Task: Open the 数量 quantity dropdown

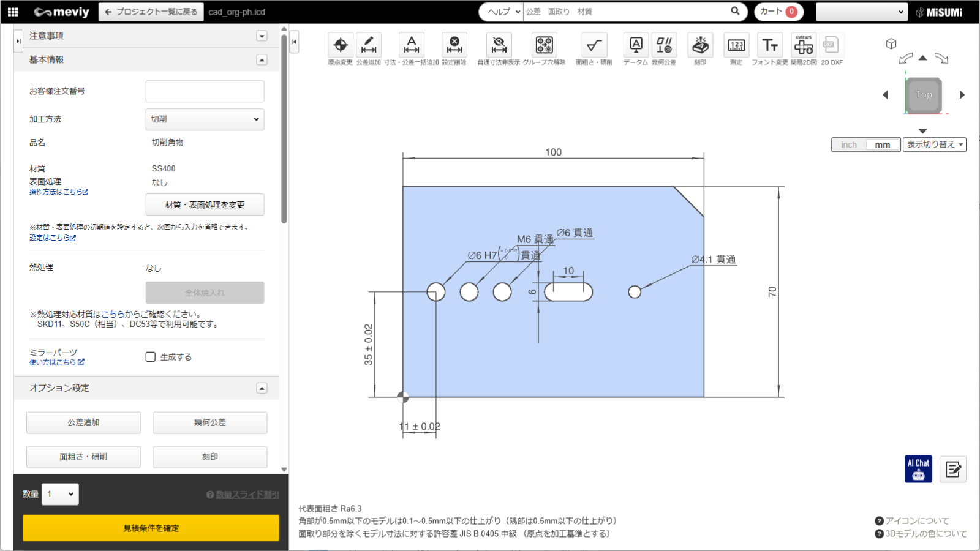Action: pos(60,494)
